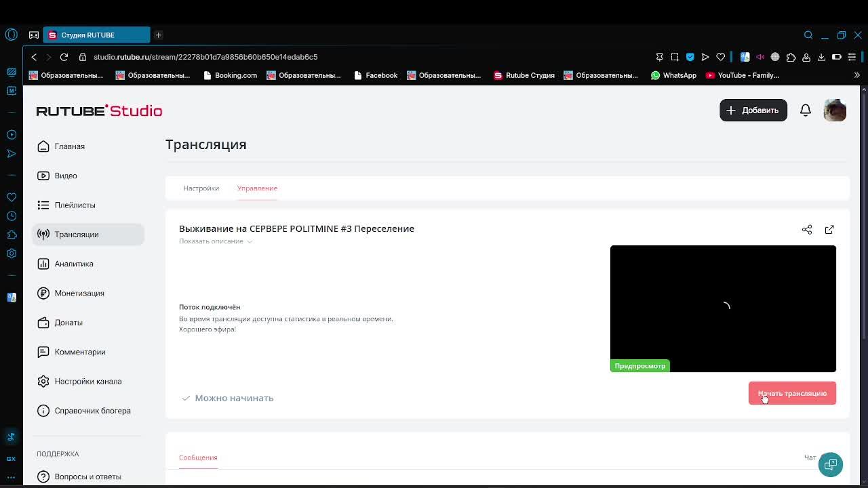868x488 pixels.
Task: Click the browser search tabs magnifier icon
Action: pos(808,35)
